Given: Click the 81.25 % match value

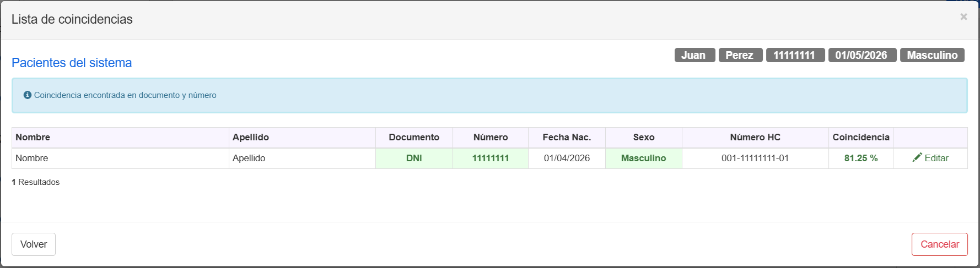Looking at the screenshot, I should pos(861,158).
